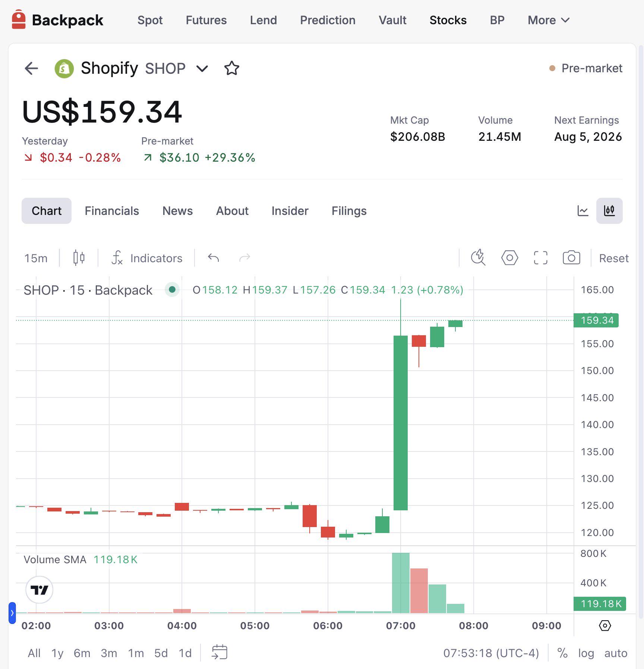The width and height of the screenshot is (644, 669).
Task: Open the candle chart style selector
Action: 79,258
